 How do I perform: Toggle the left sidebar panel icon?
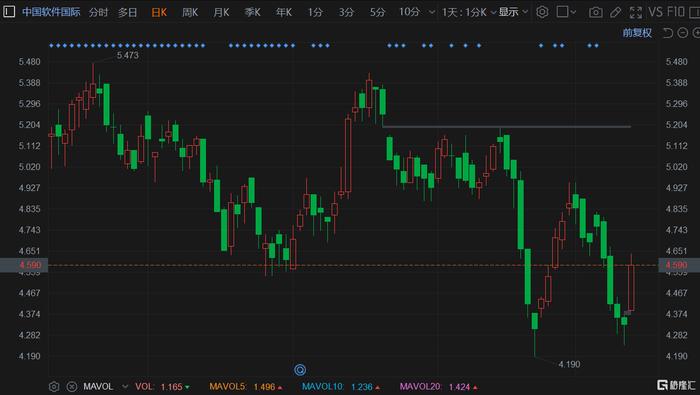coord(9,12)
